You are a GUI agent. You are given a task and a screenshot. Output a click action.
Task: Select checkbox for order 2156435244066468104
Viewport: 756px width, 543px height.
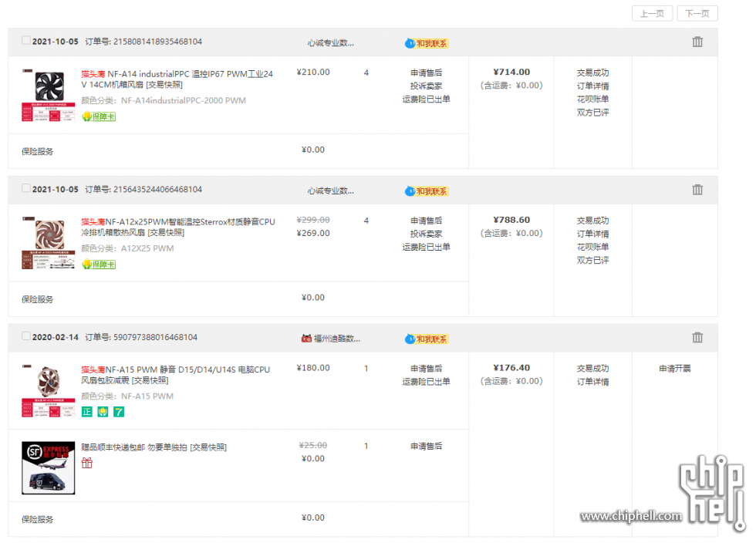pos(26,188)
